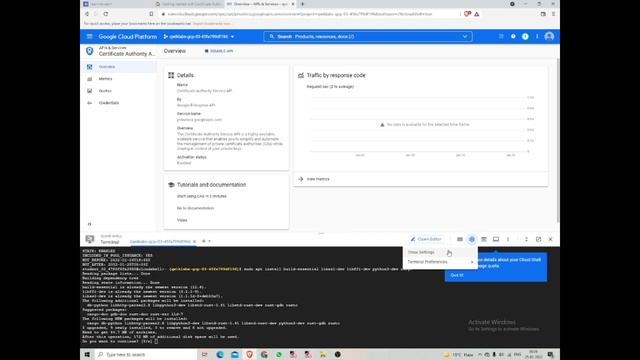
Task: Open Cloud Shell in a new window
Action: (538, 239)
